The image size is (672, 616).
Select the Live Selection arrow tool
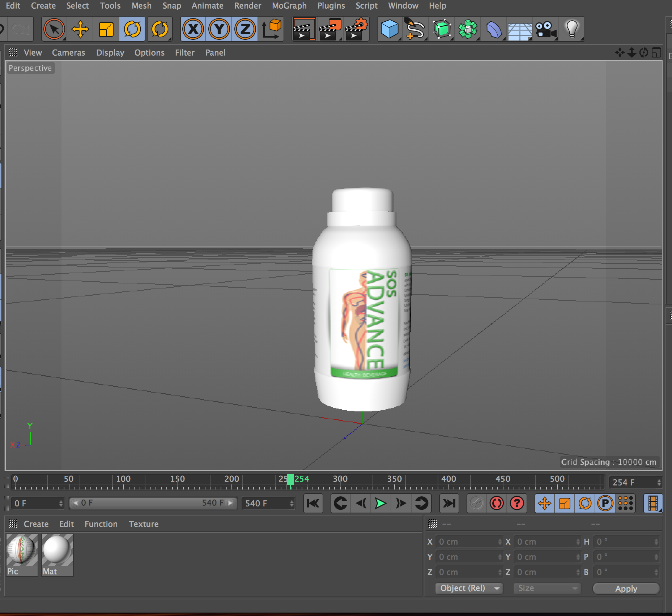pos(54,29)
